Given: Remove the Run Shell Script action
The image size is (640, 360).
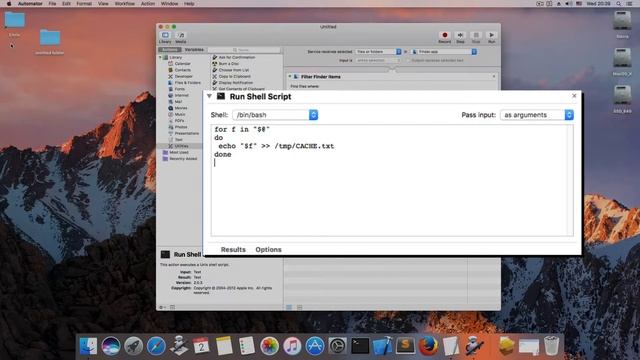Looking at the screenshot, I should (574, 96).
